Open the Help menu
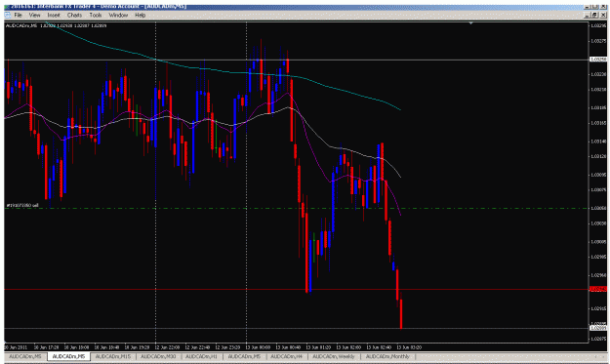 pos(140,16)
